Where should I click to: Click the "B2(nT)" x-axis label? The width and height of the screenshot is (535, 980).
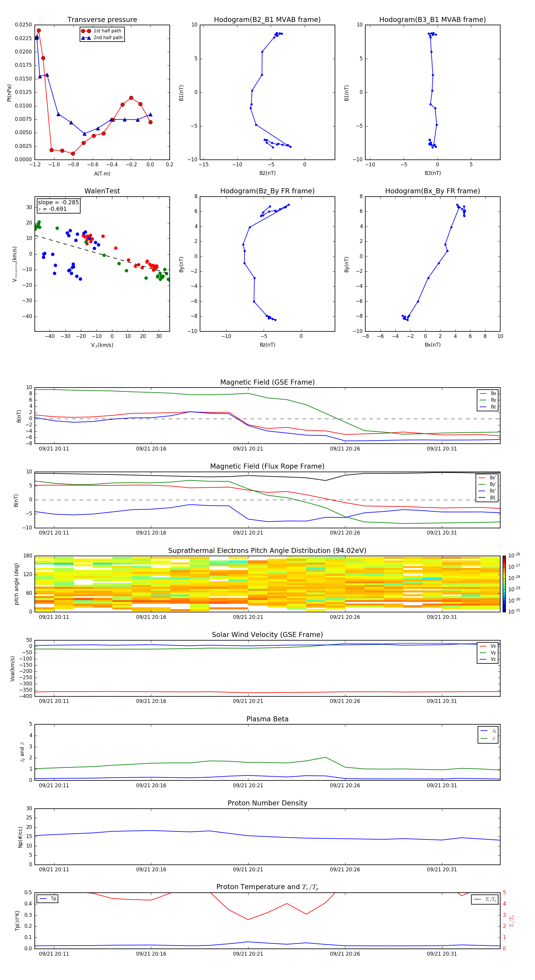(267, 173)
